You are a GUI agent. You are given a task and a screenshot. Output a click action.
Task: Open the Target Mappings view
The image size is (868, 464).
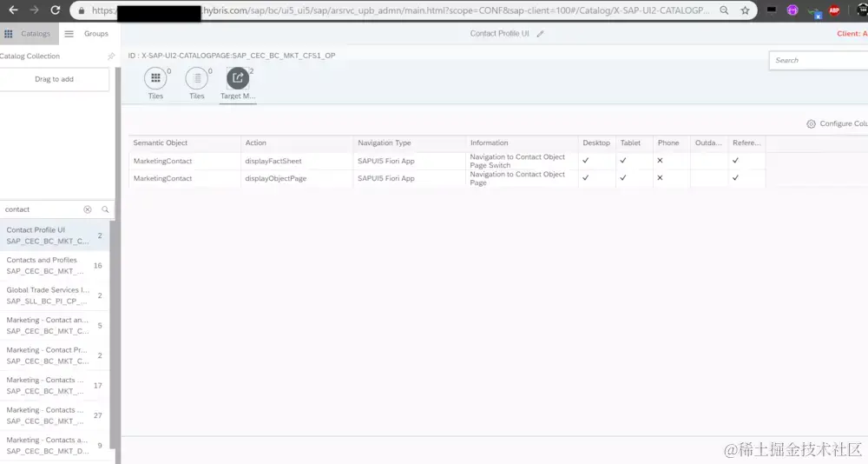click(x=238, y=78)
